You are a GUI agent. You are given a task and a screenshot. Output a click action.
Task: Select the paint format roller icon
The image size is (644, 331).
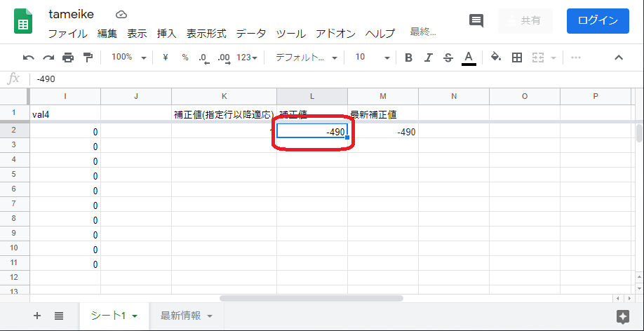[x=87, y=58]
